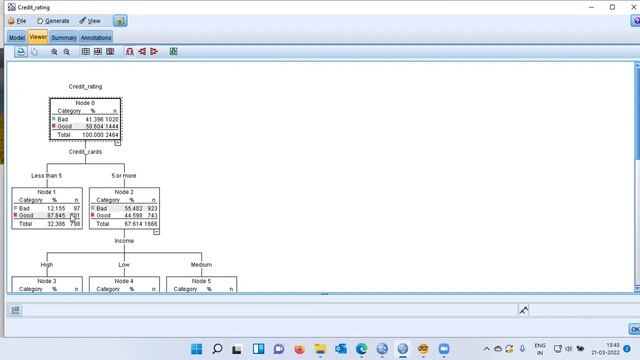Click the Bad row in Node 1

point(47,208)
